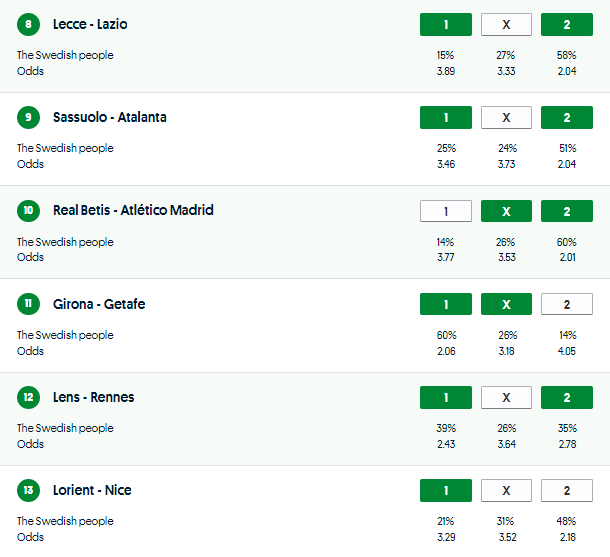Click the match number 8 badge

pyautogui.click(x=30, y=24)
